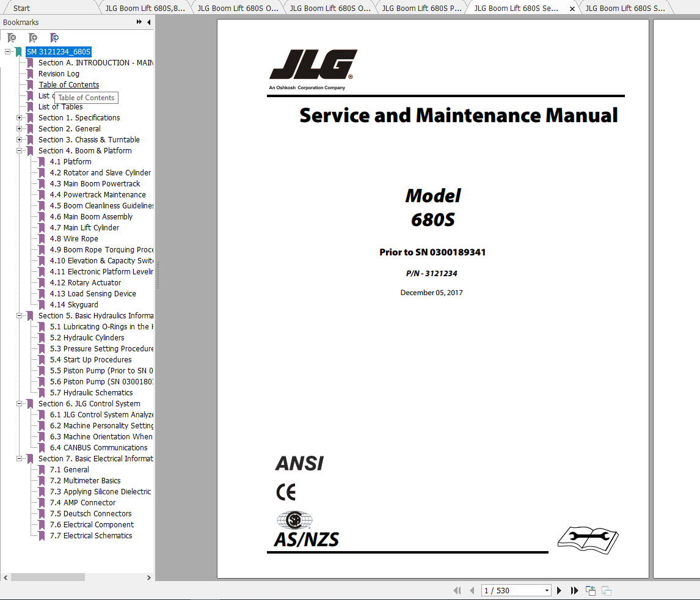Click the add new bookmark icon
Image resolution: width=700 pixels, height=600 pixels.
click(33, 38)
